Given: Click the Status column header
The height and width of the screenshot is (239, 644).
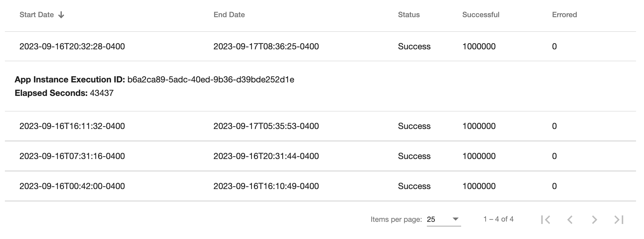Looking at the screenshot, I should coord(409,15).
